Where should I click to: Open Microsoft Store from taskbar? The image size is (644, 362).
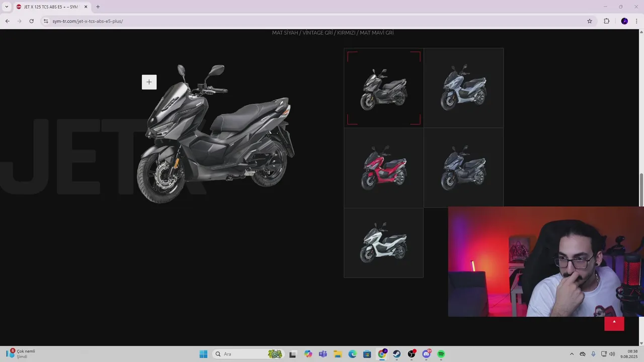[367, 354]
